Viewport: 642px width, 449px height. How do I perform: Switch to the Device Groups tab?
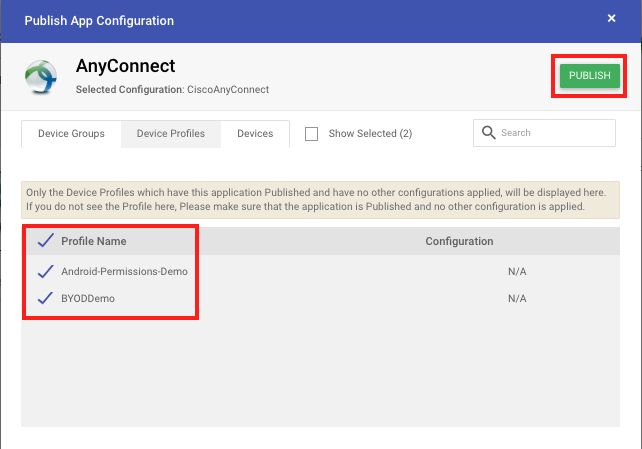coord(71,133)
